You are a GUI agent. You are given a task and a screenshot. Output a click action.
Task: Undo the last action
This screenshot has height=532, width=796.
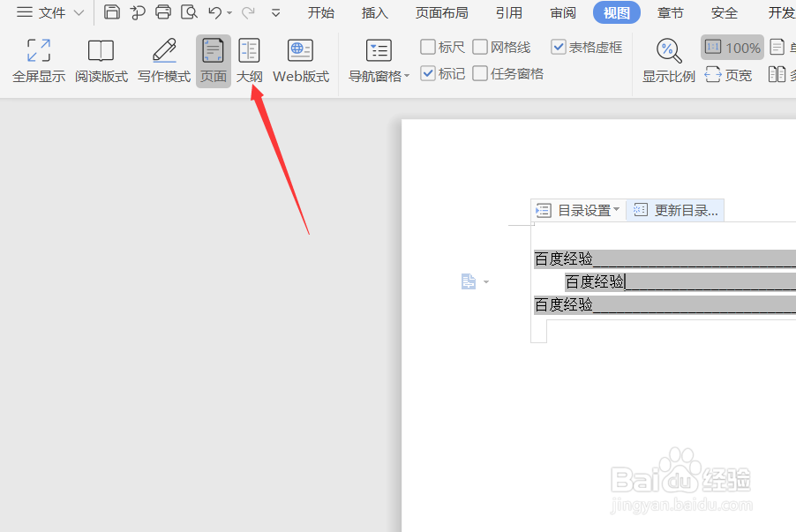point(214,12)
